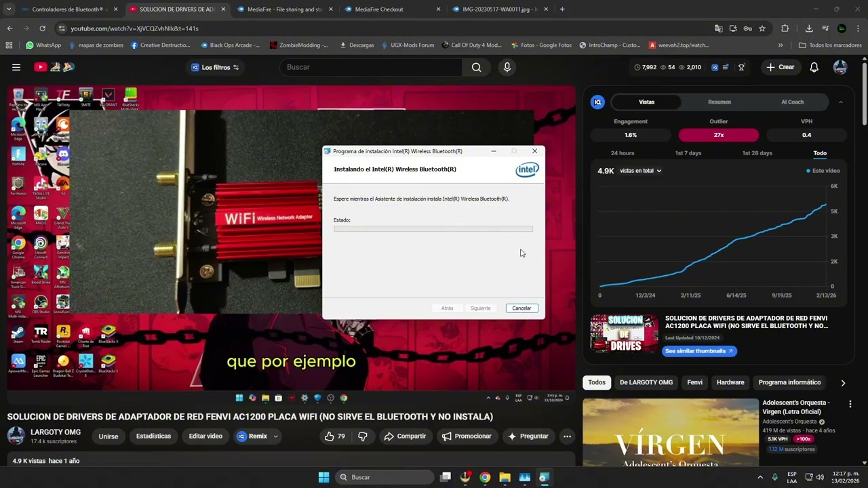This screenshot has height=488, width=868.
Task: Select the 1st 7 days range
Action: [x=688, y=153]
